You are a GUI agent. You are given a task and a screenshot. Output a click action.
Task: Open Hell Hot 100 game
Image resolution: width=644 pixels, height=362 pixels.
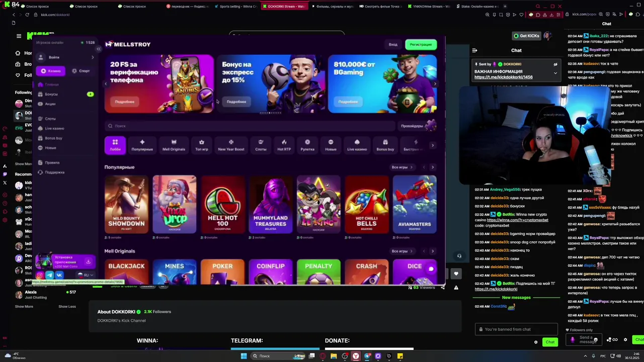pyautogui.click(x=222, y=204)
